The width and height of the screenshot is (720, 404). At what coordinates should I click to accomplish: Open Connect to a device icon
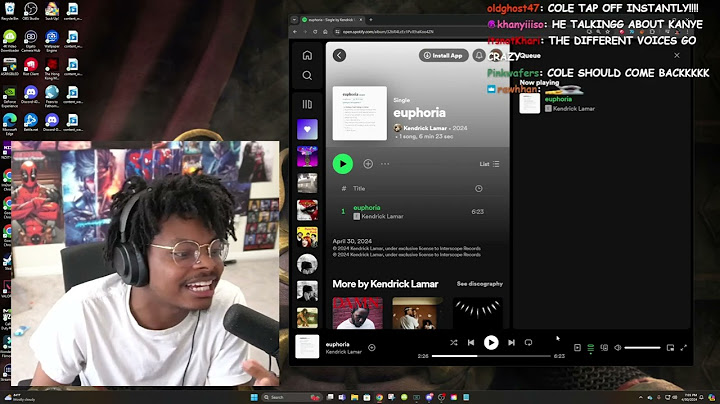coord(604,348)
